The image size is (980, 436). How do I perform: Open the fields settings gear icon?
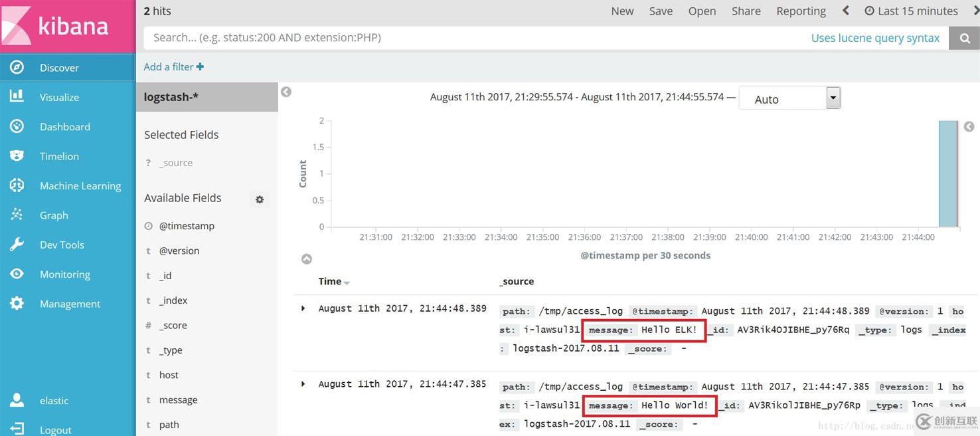click(260, 199)
